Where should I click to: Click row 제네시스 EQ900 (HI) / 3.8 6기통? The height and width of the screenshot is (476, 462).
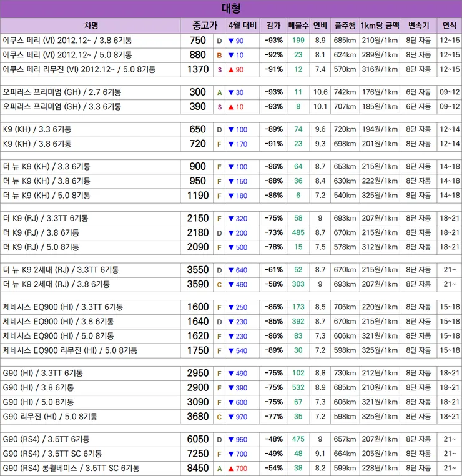point(231,322)
